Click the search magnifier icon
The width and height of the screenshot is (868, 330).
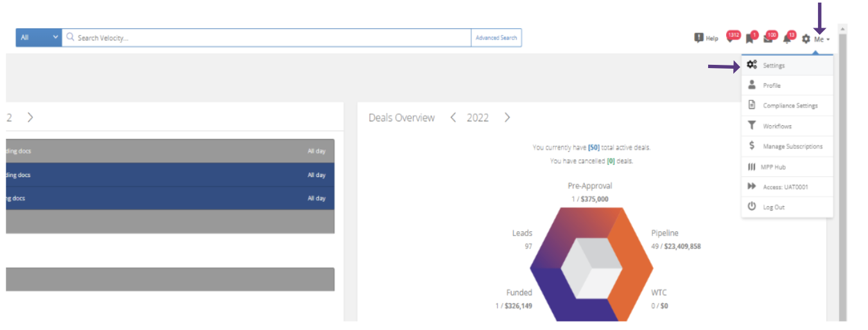click(71, 38)
